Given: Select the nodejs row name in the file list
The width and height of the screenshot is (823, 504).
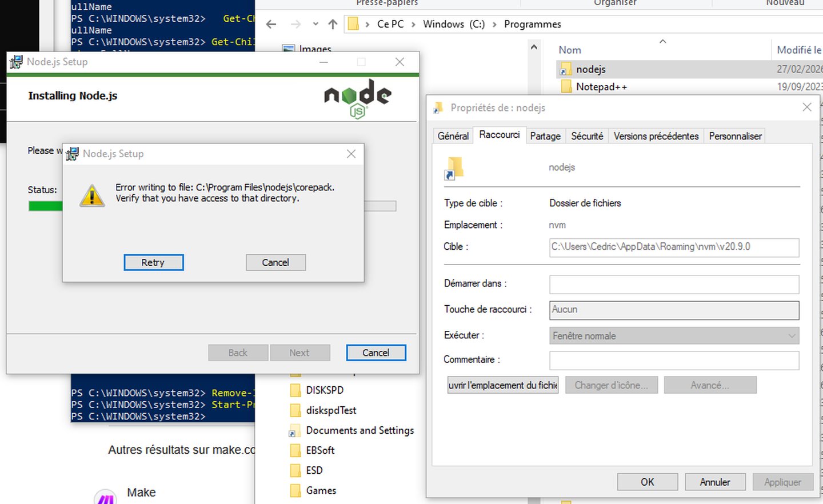Looking at the screenshot, I should click(x=591, y=69).
